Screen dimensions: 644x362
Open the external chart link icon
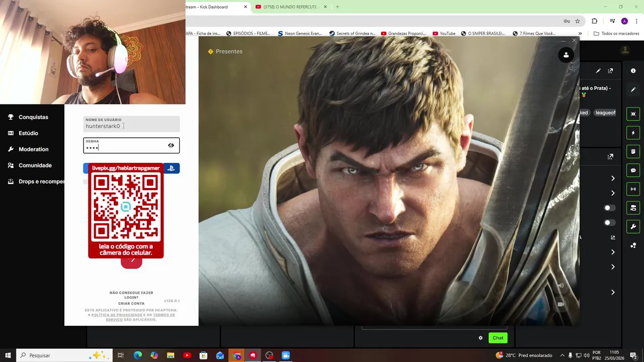tap(613, 237)
